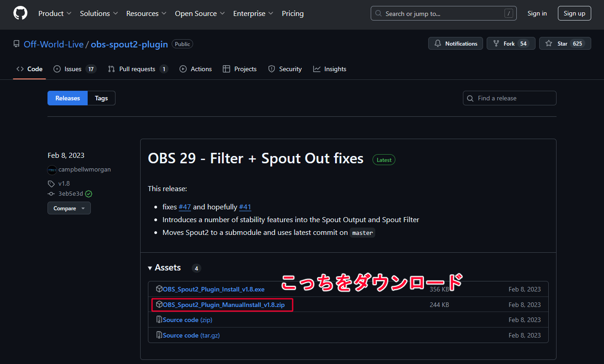Screen dimensions: 604x364
Task: Go to the Pull requests tab
Action: [137, 69]
